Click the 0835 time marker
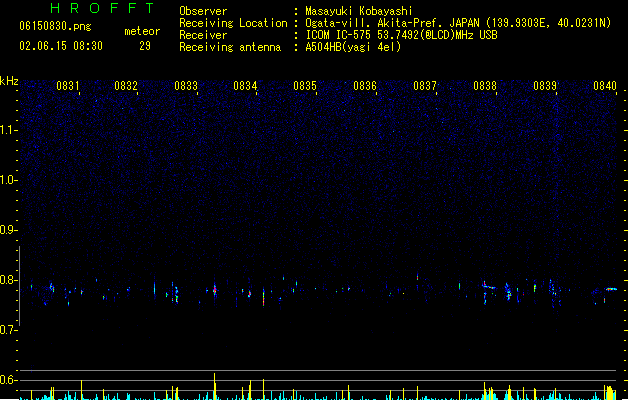This screenshot has height=400, width=629. click(305, 86)
